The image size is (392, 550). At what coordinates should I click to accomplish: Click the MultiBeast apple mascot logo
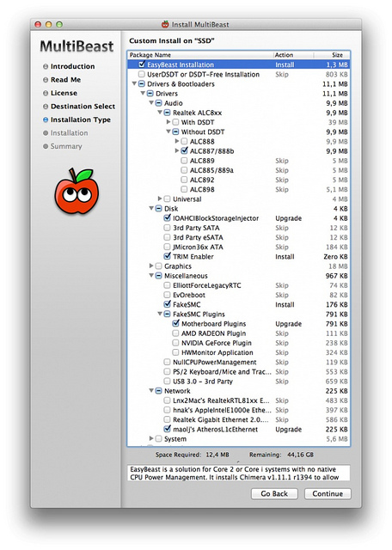[77, 191]
